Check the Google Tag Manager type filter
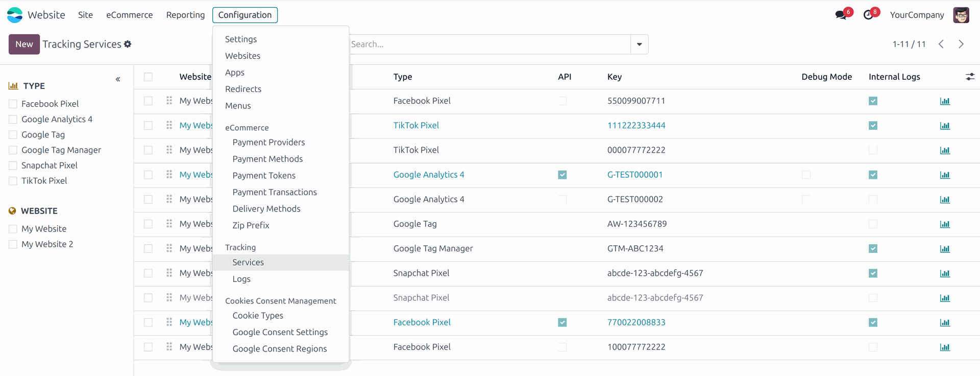The image size is (980, 376). point(13,150)
